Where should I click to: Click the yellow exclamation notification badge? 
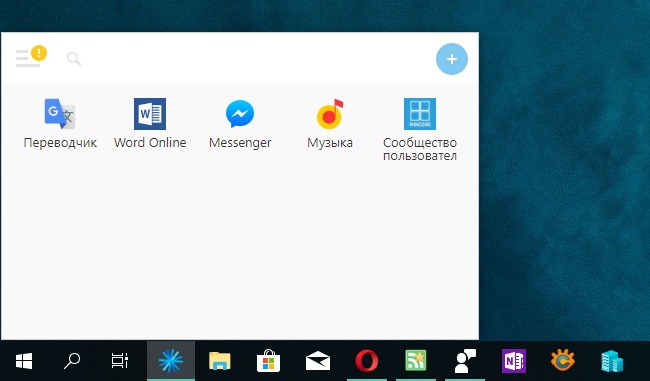click(39, 53)
